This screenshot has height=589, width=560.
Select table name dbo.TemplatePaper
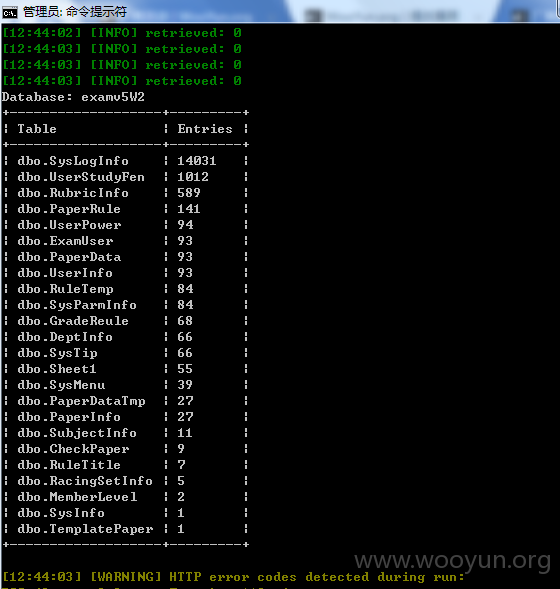pos(85,529)
